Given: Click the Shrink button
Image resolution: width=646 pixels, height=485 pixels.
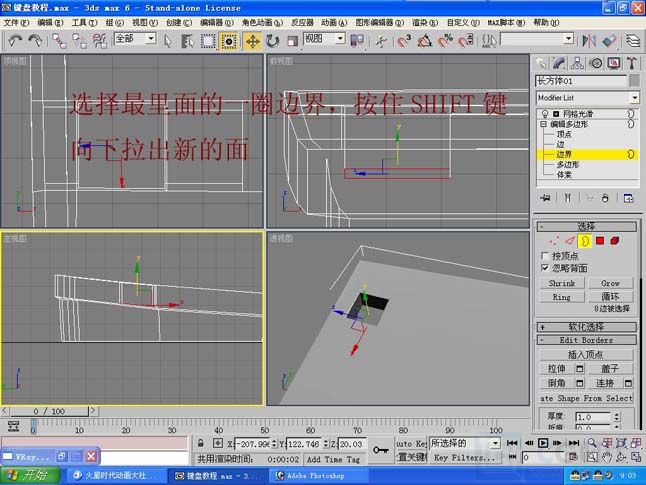Looking at the screenshot, I should point(562,283).
